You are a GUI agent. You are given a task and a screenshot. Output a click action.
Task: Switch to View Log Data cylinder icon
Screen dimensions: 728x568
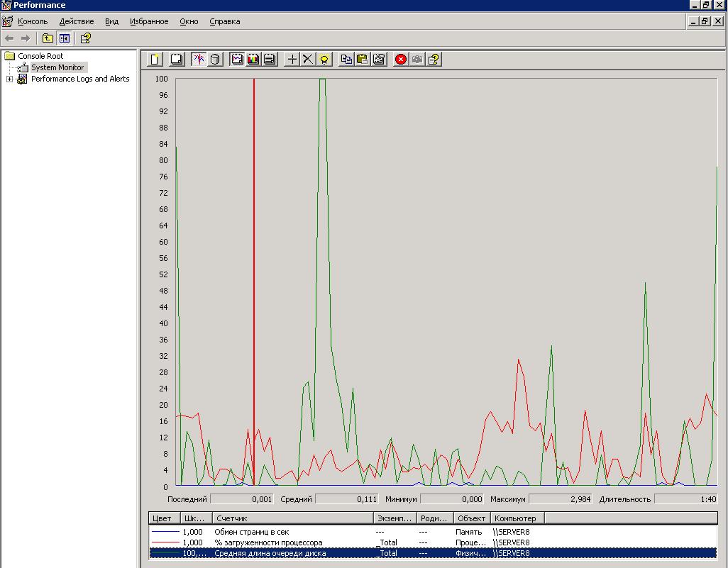pyautogui.click(x=215, y=60)
